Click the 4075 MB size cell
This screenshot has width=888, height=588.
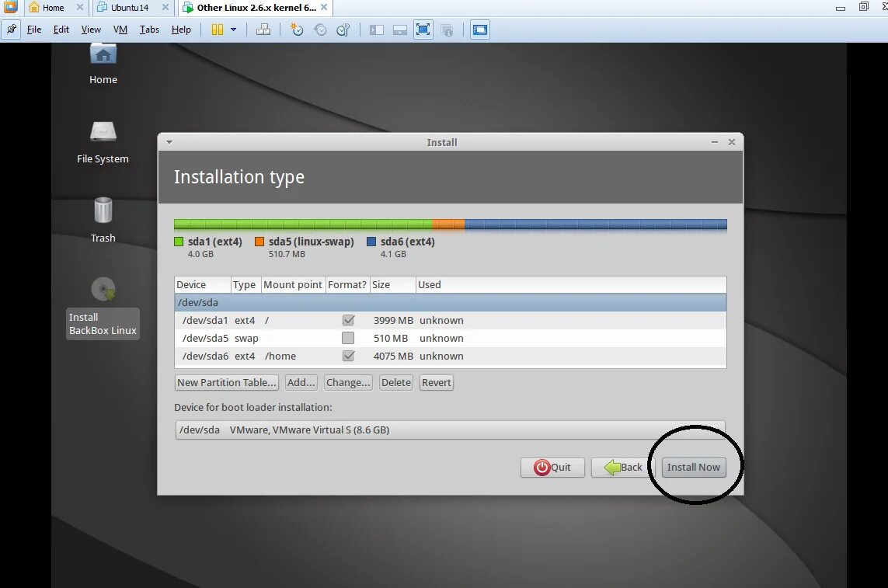[x=393, y=356]
